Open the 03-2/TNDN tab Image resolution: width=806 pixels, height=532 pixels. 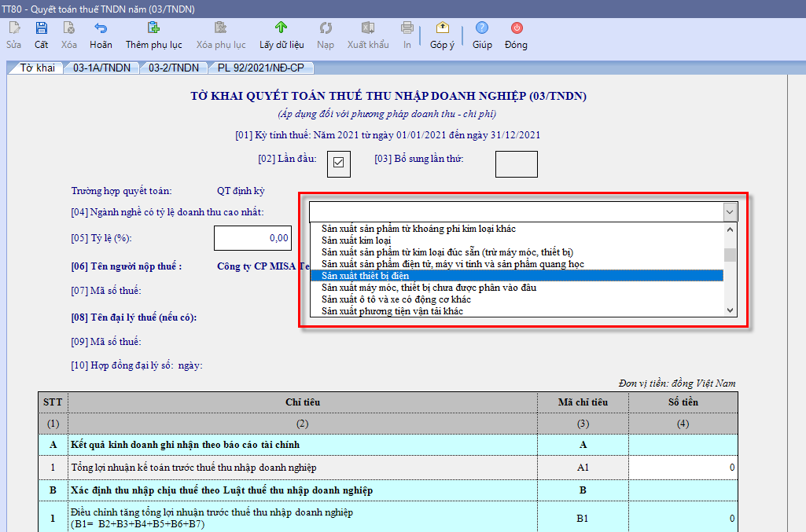click(x=173, y=68)
